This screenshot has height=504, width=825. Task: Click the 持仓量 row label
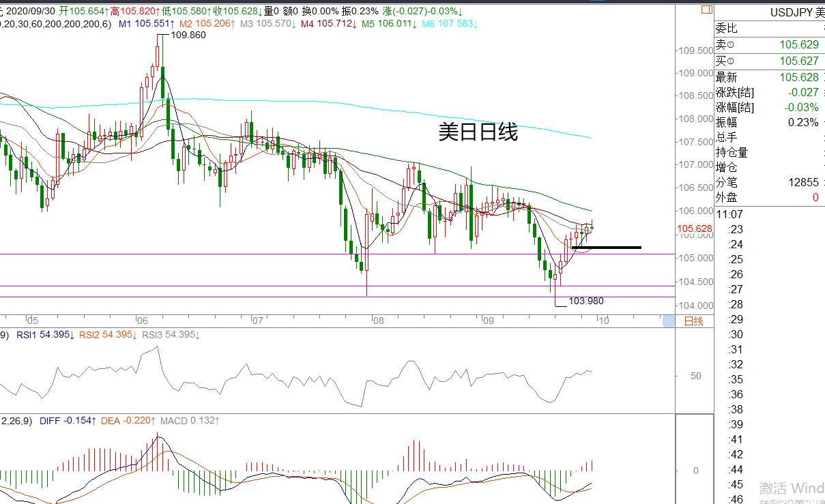(x=732, y=153)
